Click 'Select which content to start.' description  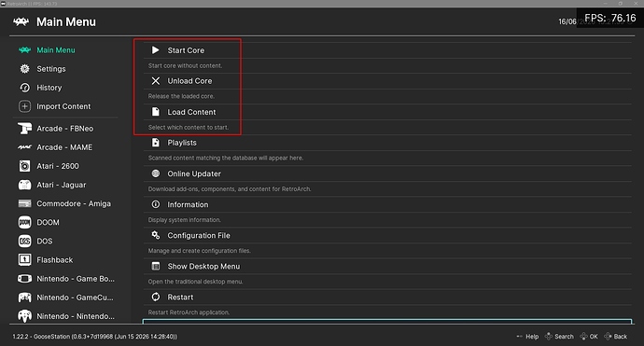pos(189,127)
